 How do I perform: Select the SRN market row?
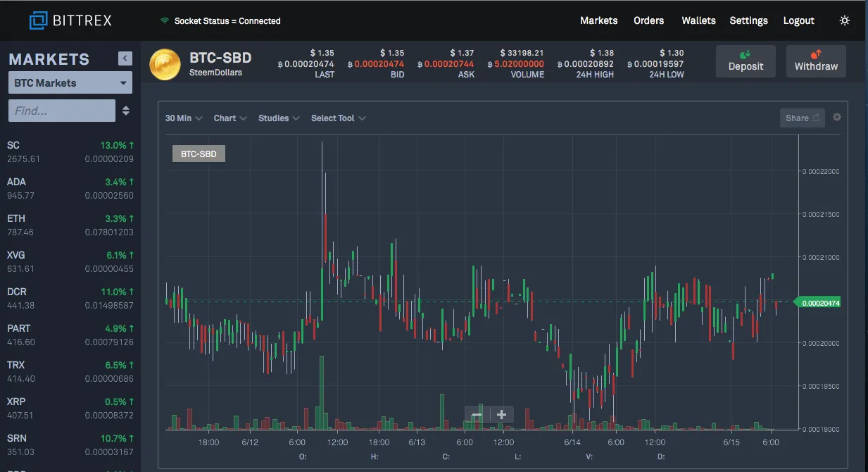[70, 445]
